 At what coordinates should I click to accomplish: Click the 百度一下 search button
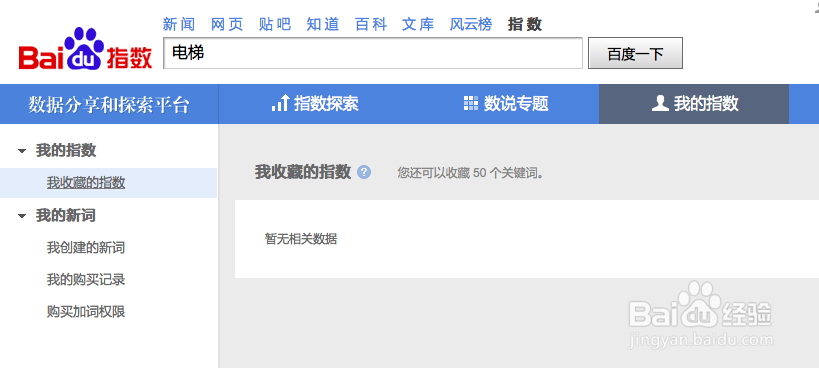click(x=635, y=53)
